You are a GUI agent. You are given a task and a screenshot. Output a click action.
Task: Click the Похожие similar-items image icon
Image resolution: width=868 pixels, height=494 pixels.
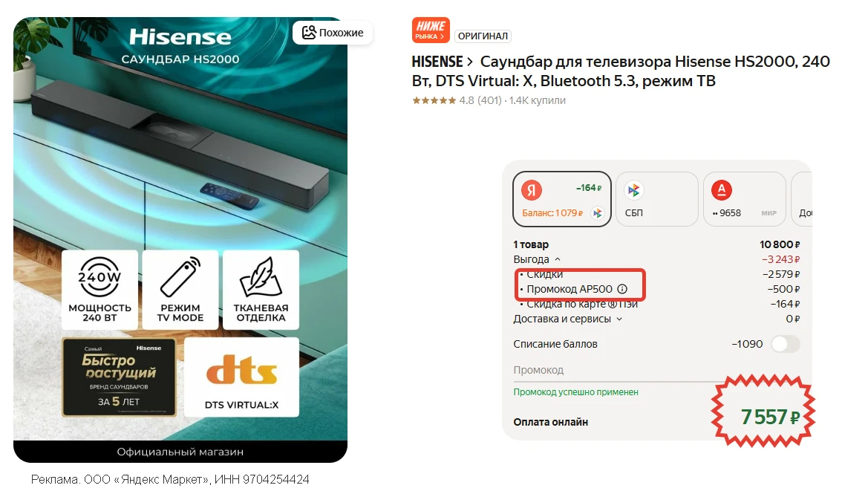(308, 32)
